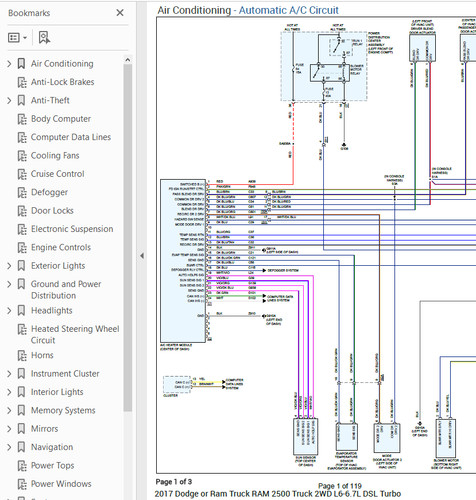The height and width of the screenshot is (500, 476).
Task: Select the Cooling Fans bookmark icon
Action: 22,155
